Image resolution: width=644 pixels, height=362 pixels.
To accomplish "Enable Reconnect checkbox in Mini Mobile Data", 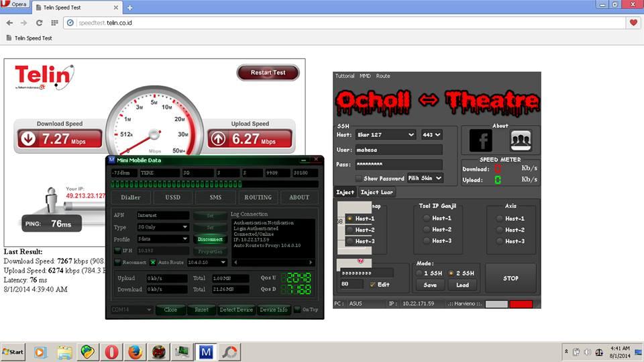I will point(117,262).
